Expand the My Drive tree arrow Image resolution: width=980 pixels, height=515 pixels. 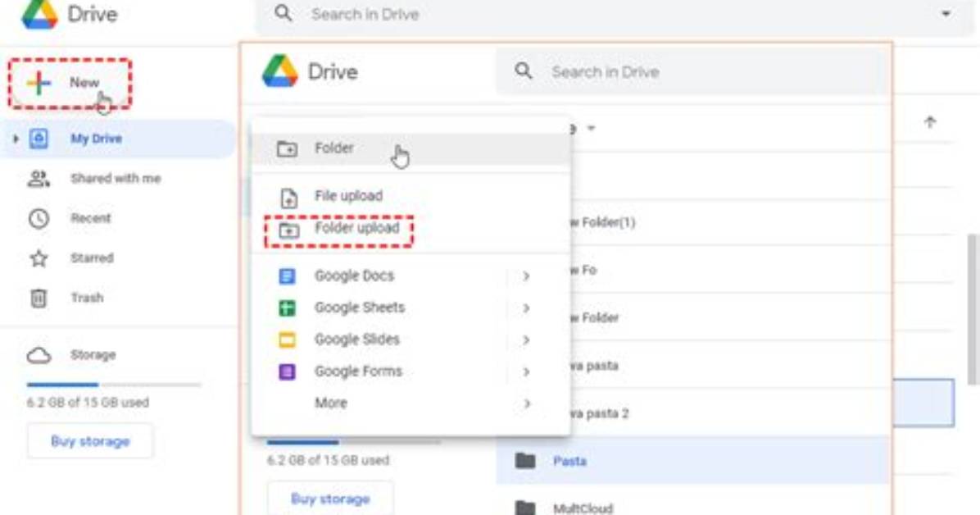16,139
